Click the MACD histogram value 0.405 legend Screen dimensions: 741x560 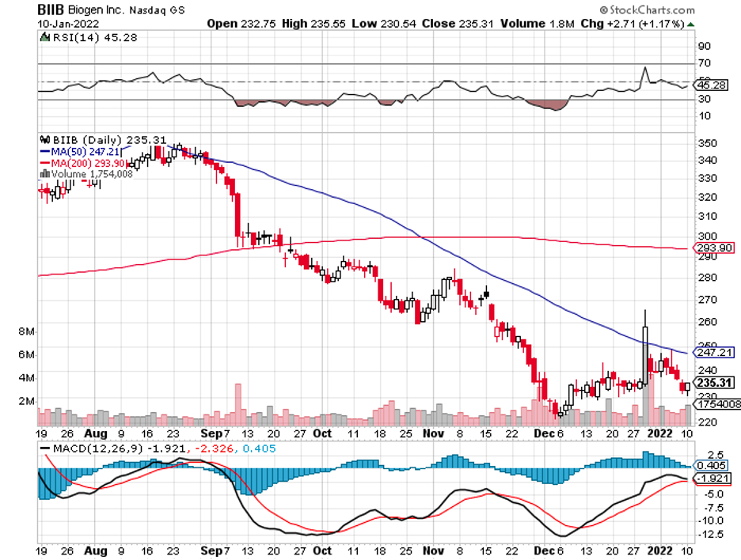(259, 448)
